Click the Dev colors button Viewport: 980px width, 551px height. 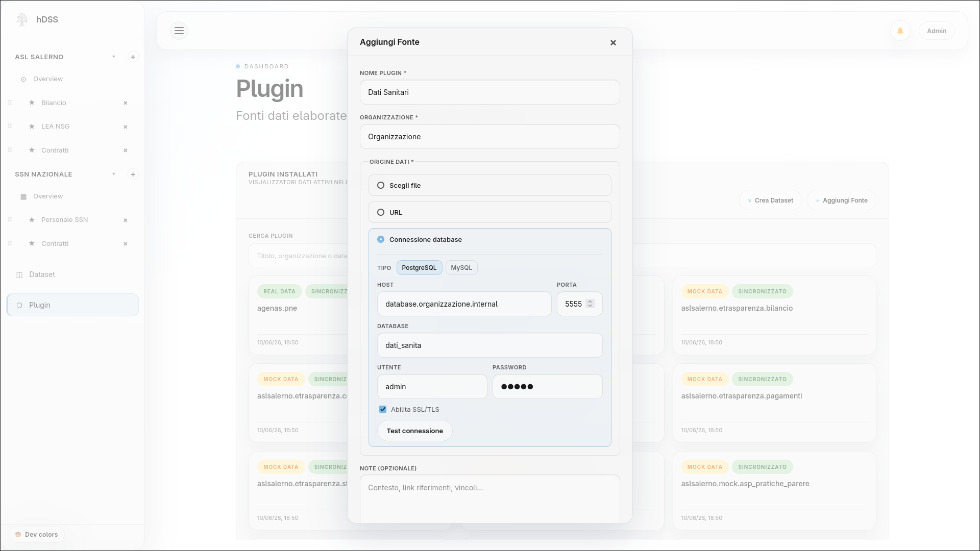[x=36, y=535]
